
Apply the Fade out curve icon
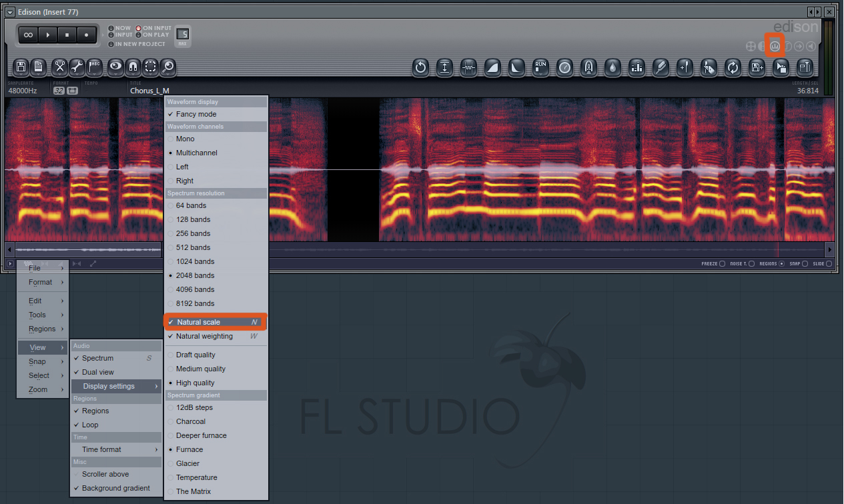pyautogui.click(x=517, y=67)
